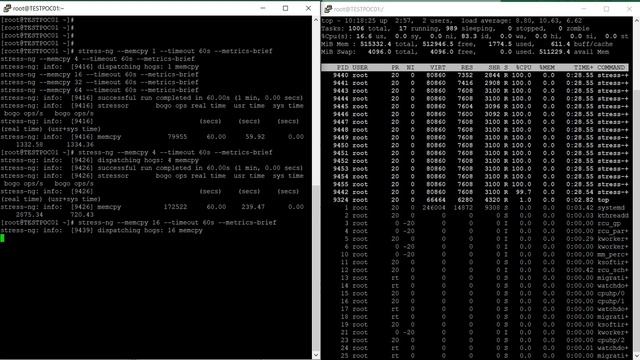Click PID 9442 row showing 99.7 %CPU
Image resolution: width=640 pixels, height=360 pixels.
click(475, 192)
